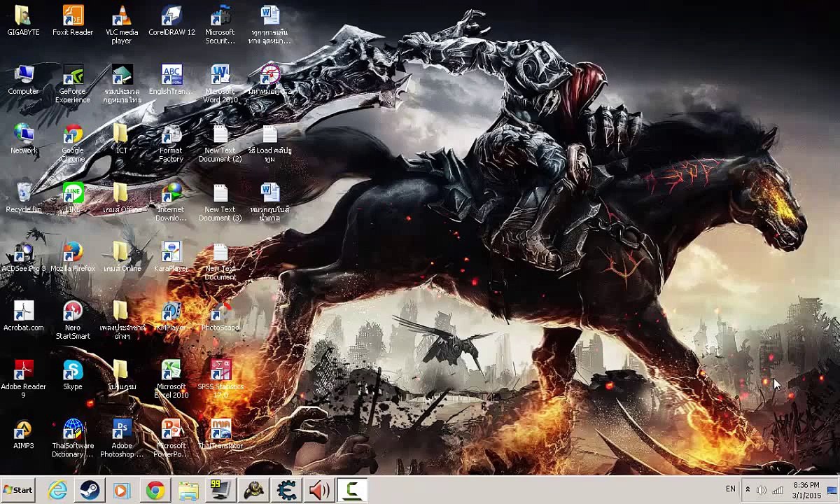The width and height of the screenshot is (840, 504).
Task: Open the taskbar clock showing 8:36 PM
Action: pos(807,490)
